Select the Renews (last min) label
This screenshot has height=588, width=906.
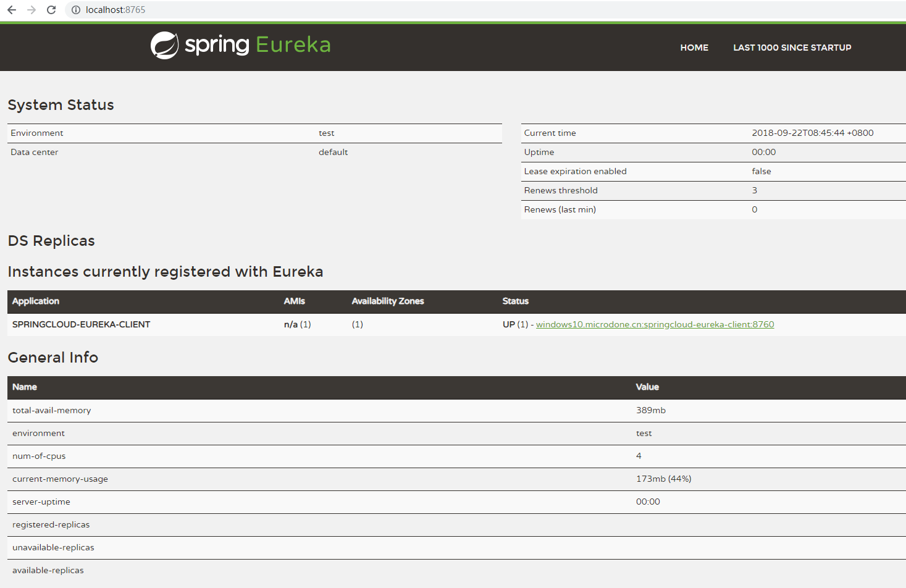(x=560, y=209)
